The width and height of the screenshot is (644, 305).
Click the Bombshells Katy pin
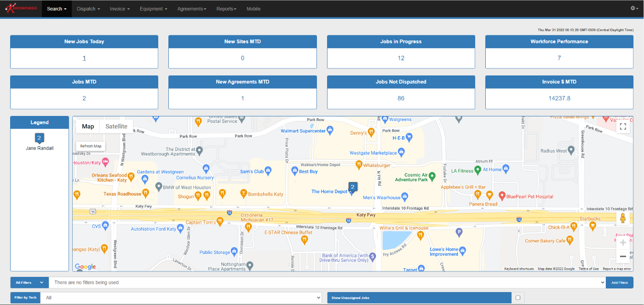[x=244, y=194]
